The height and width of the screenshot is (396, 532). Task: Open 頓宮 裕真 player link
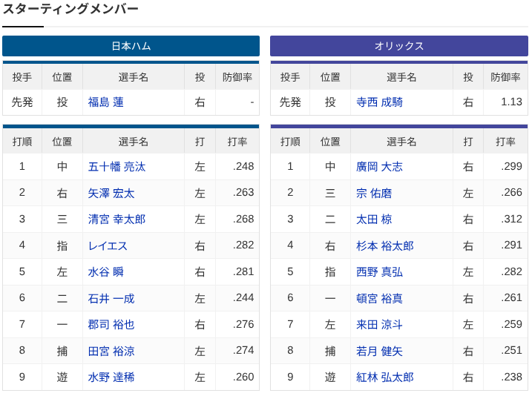[x=379, y=298]
